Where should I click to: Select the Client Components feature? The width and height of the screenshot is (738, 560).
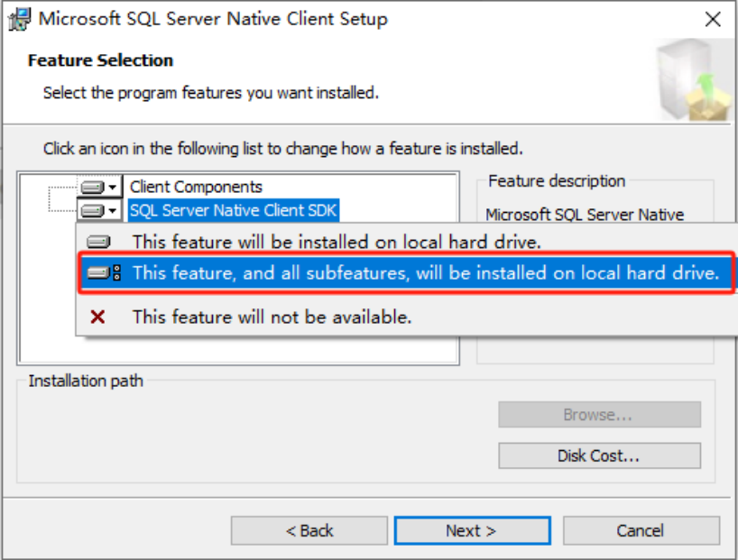pos(196,187)
